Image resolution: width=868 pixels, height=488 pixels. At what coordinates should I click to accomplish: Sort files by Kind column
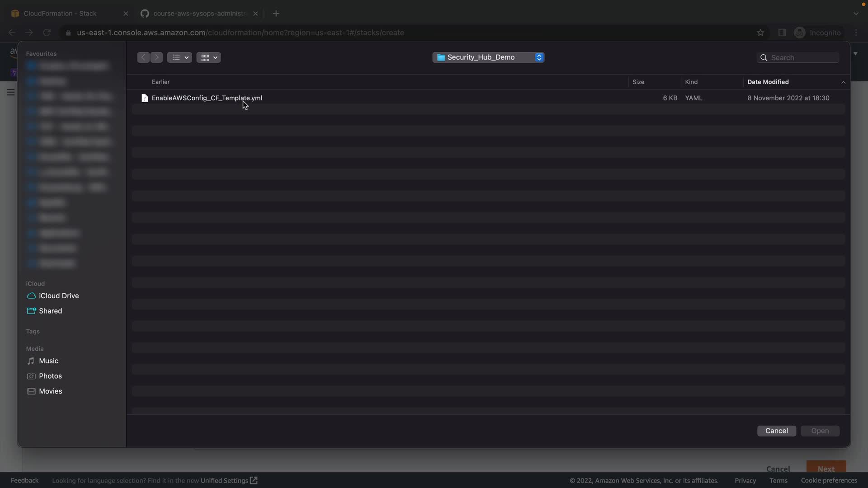(x=691, y=82)
